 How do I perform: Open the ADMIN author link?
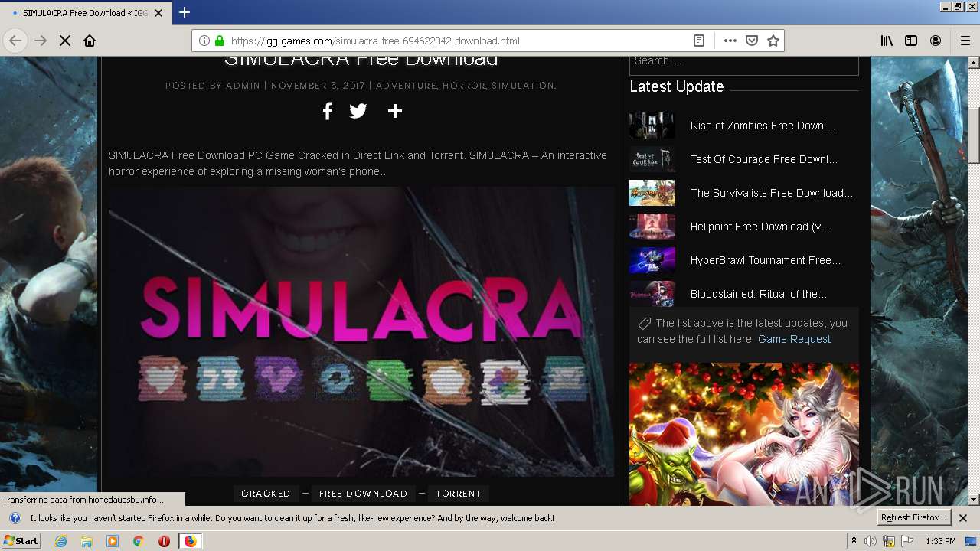[243, 86]
